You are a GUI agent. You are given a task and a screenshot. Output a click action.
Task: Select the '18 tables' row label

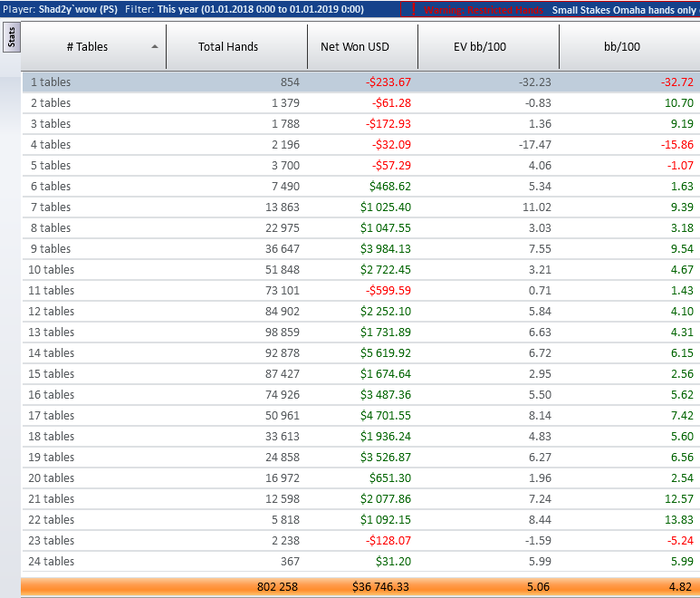[x=51, y=436]
